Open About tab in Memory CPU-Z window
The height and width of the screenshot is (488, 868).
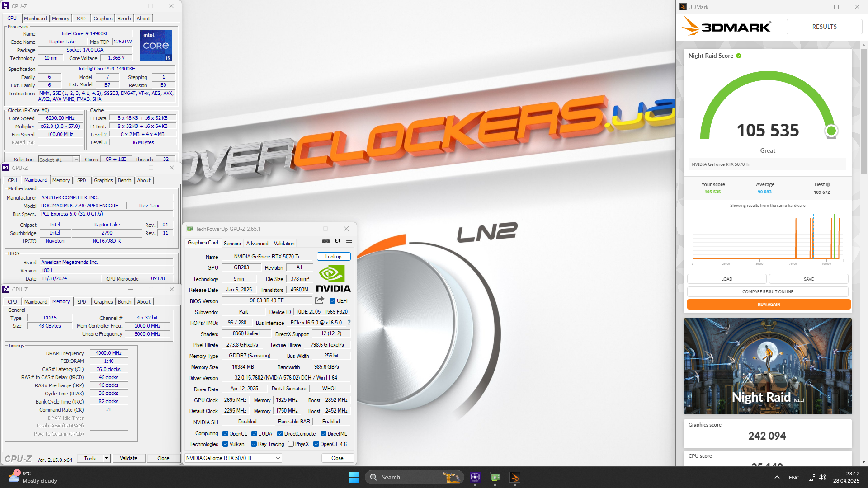pos(144,302)
